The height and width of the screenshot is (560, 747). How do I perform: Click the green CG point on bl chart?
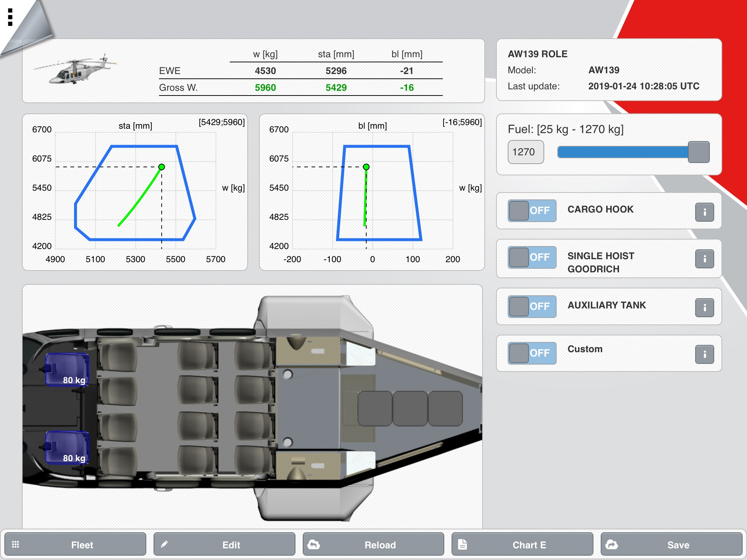[x=366, y=167]
